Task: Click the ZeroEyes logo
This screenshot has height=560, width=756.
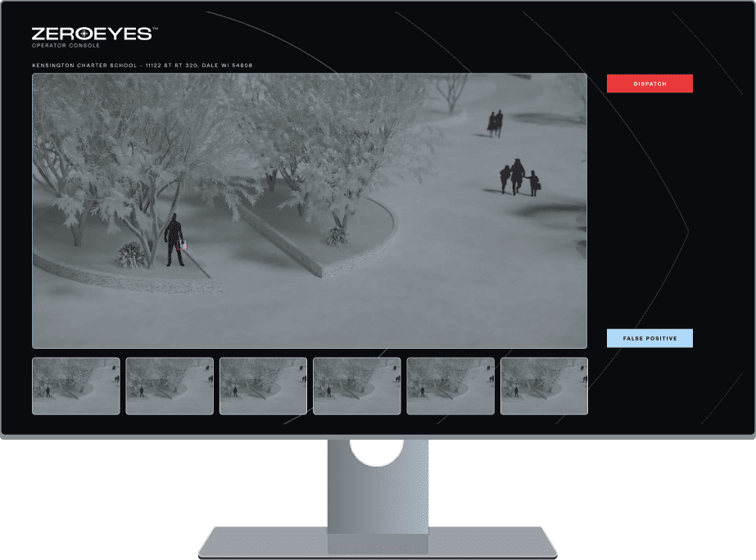Action: point(94,34)
